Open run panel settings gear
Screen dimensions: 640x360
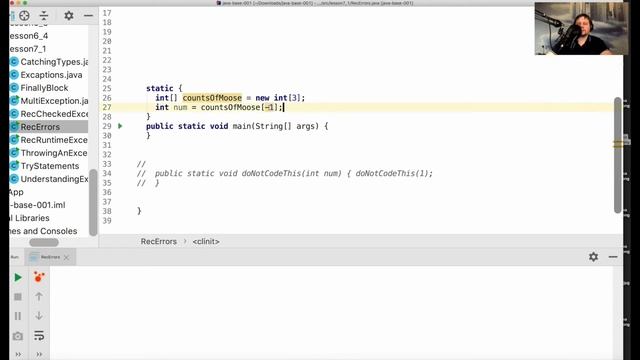coord(593,257)
